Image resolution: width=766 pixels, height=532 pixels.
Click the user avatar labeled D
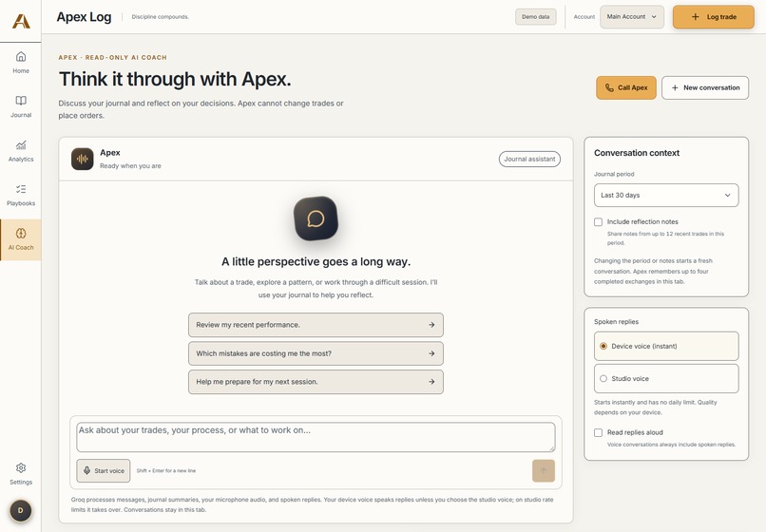pos(21,510)
